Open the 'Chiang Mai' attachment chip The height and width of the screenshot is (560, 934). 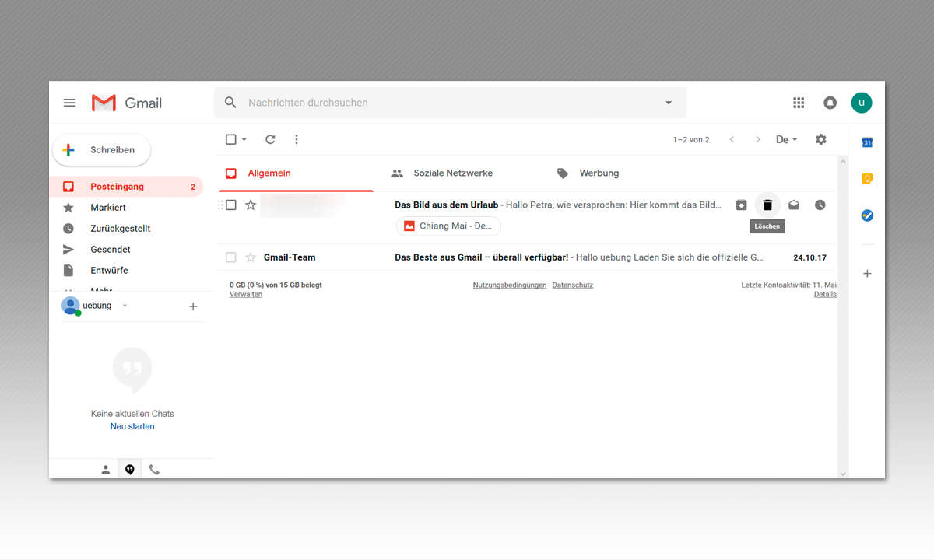(x=448, y=226)
